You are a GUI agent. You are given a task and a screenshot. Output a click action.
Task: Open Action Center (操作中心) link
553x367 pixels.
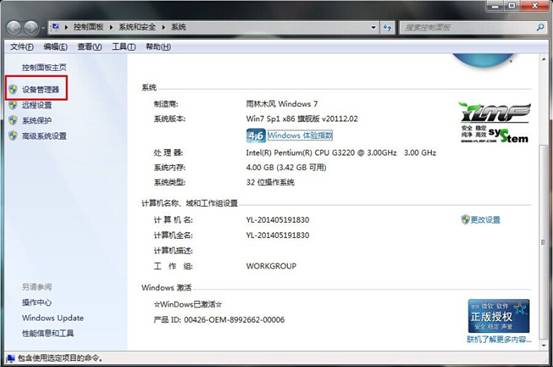(37, 302)
